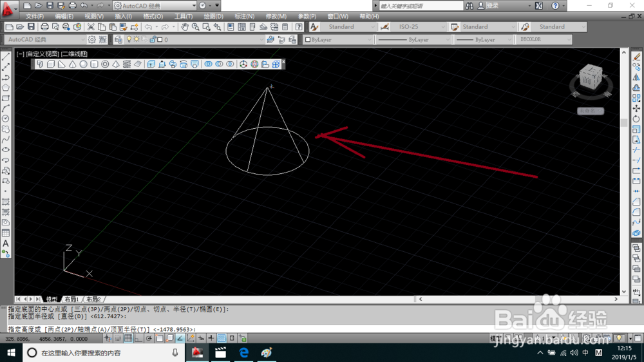Open the ByLayer color control dropdown
Screen dimensions: 644x362
tap(338, 39)
